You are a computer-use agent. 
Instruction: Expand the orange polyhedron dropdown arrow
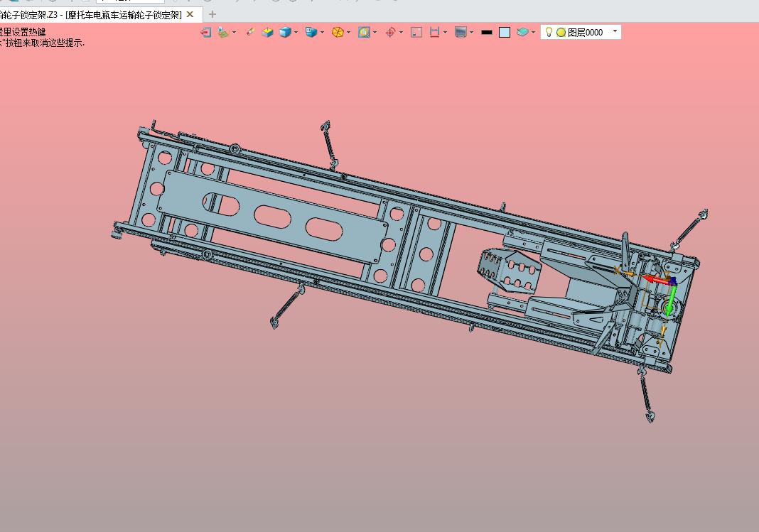pos(348,33)
